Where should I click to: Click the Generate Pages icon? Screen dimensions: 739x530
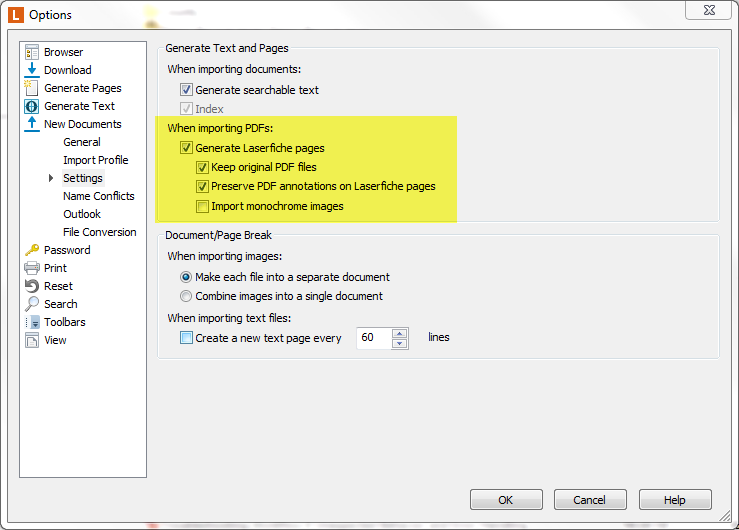click(x=32, y=88)
